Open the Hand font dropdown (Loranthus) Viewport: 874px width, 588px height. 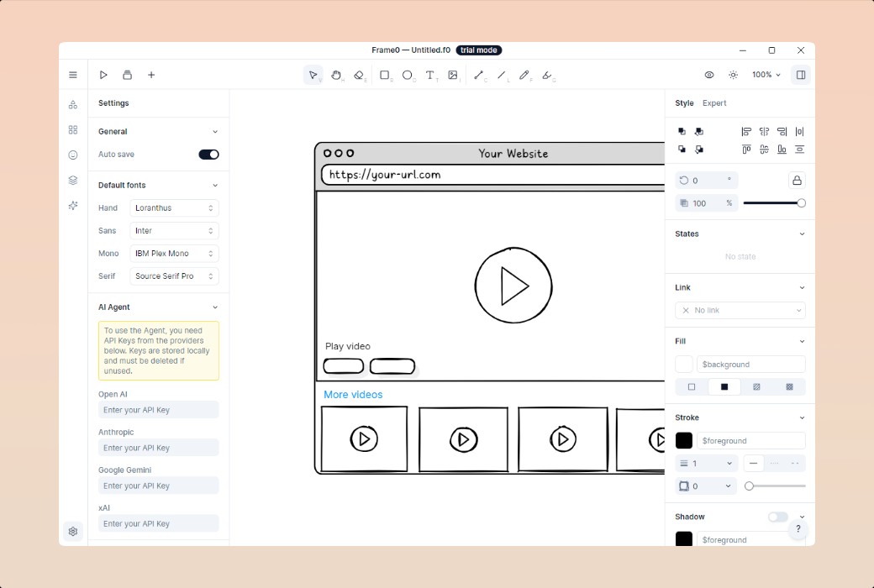coord(175,208)
